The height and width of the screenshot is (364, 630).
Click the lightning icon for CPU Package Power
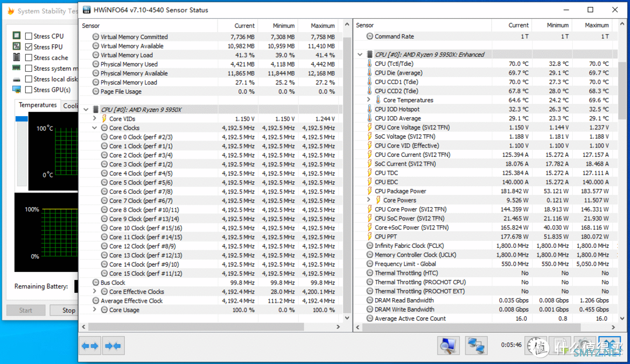pyautogui.click(x=369, y=191)
